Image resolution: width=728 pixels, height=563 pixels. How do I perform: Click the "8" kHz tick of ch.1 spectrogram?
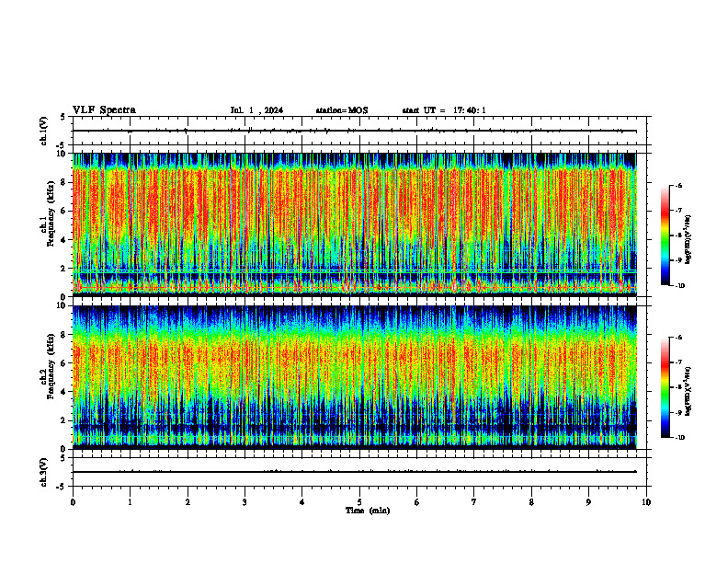pyautogui.click(x=64, y=182)
